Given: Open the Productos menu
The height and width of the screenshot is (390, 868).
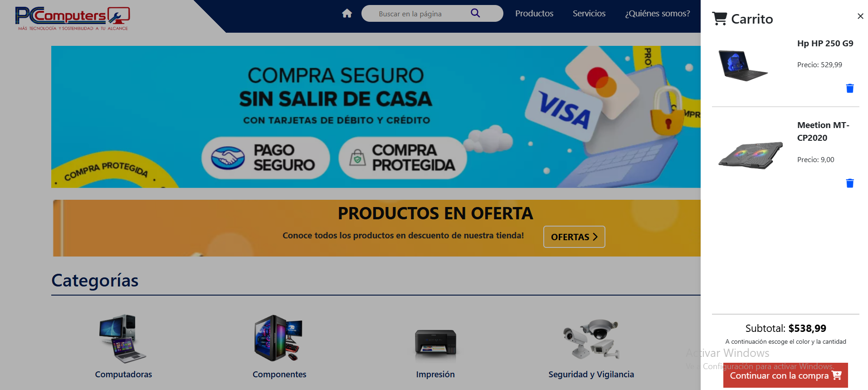Looking at the screenshot, I should coord(534,14).
